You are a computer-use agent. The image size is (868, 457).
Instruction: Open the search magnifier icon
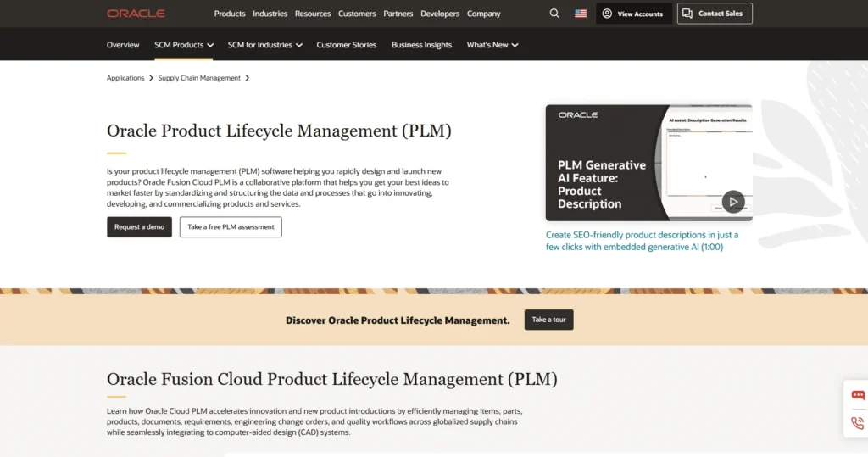[554, 14]
